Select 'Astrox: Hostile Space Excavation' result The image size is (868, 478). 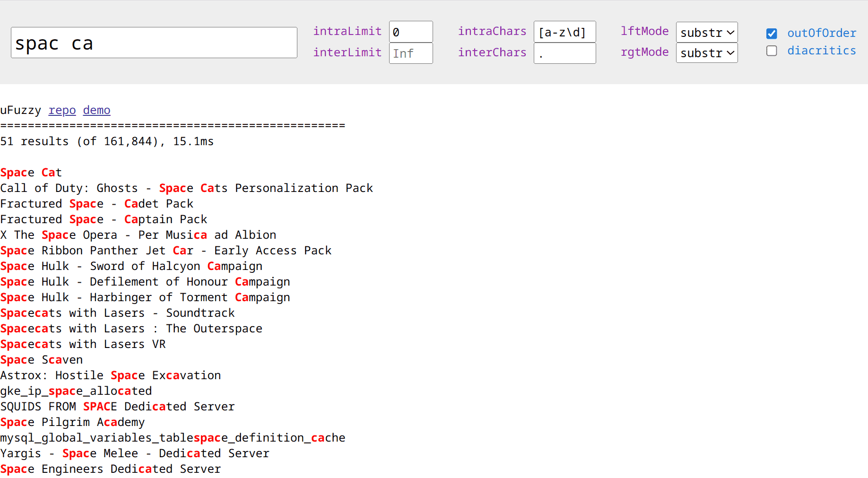(111, 375)
